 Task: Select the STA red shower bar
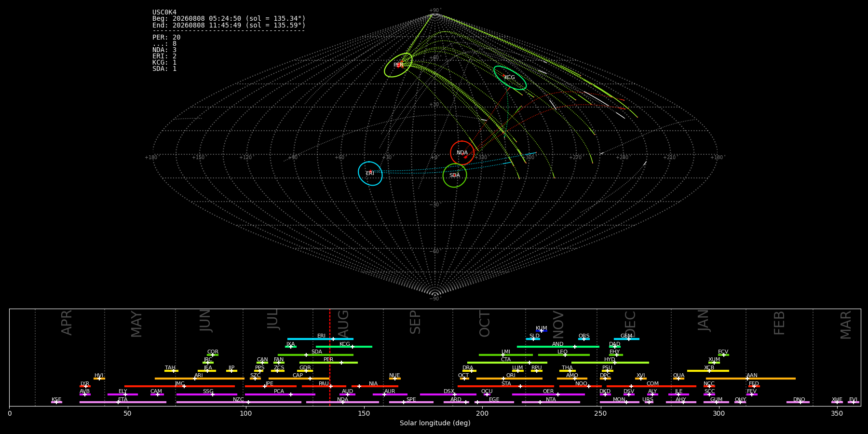506,386
